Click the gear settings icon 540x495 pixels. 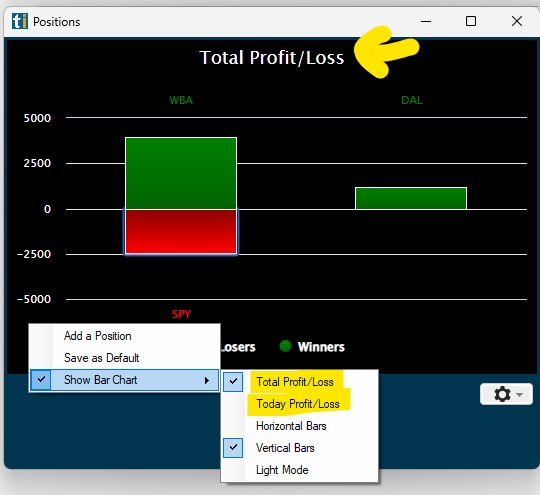[x=502, y=394]
